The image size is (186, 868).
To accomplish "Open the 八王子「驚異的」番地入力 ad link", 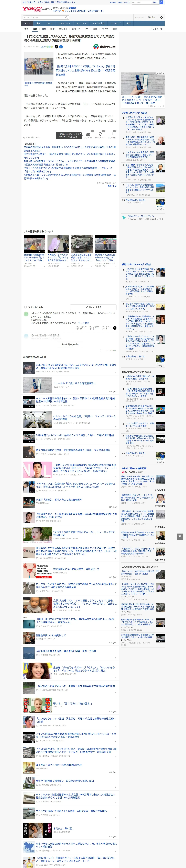I will pos(59,500).
